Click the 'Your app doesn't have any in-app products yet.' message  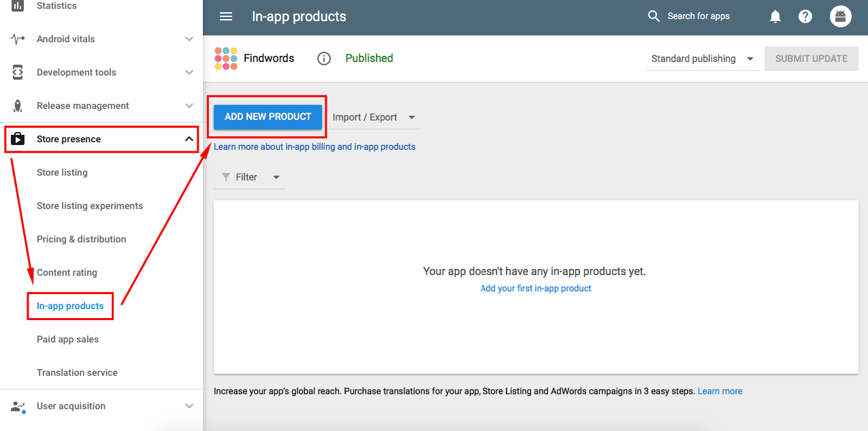[534, 271]
